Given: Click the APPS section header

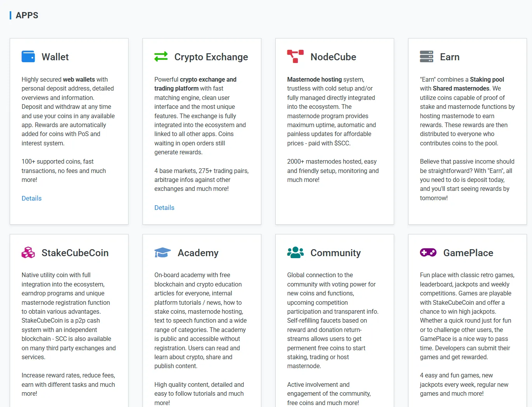Looking at the screenshot, I should coord(27,15).
